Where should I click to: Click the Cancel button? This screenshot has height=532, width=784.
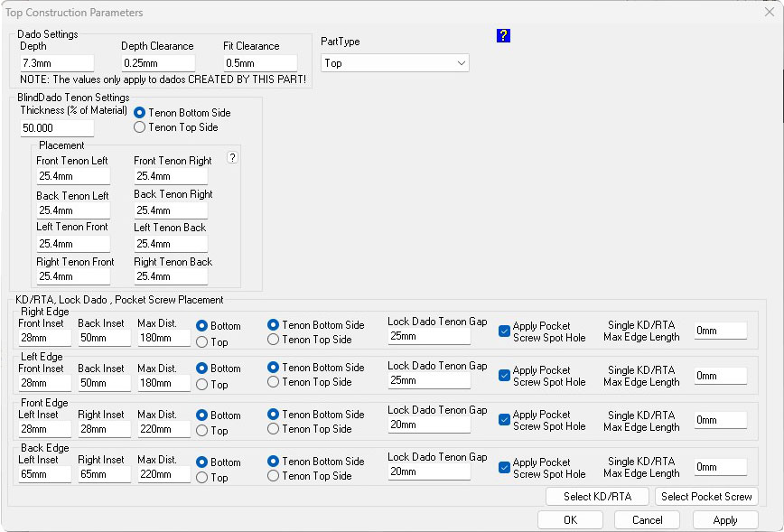point(647,520)
